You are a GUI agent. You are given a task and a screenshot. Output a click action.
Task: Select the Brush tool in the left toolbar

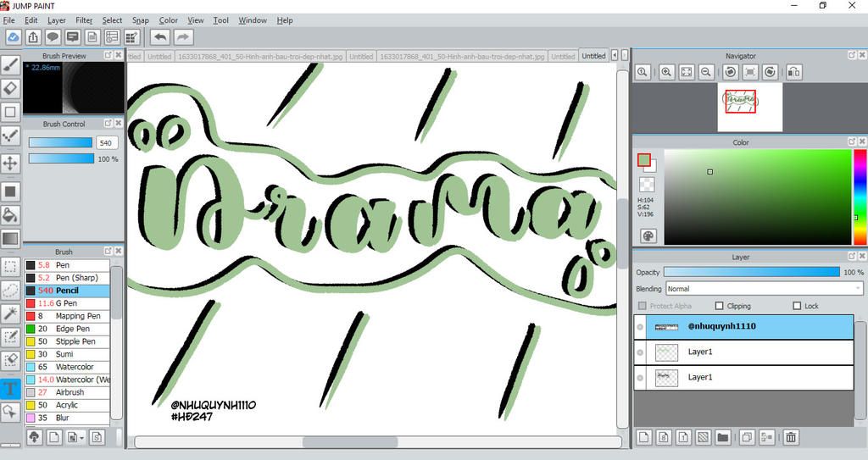coord(10,64)
